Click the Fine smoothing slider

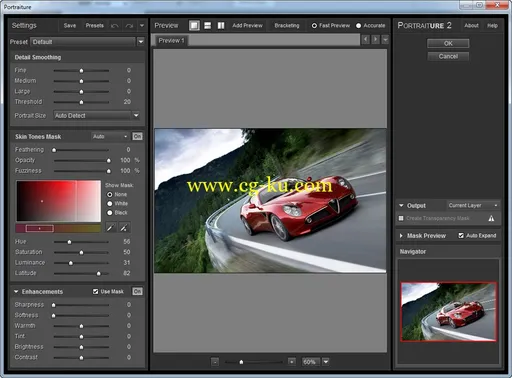click(81, 70)
